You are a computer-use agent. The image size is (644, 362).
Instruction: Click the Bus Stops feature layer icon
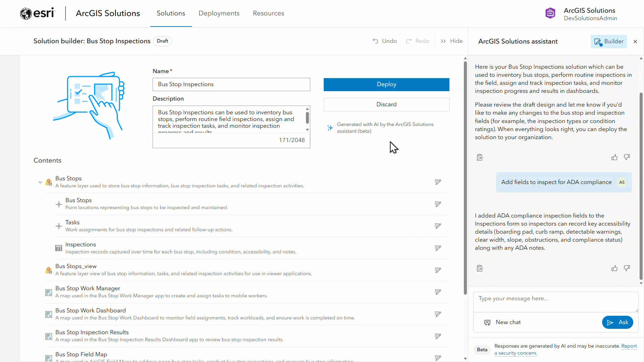tap(49, 182)
